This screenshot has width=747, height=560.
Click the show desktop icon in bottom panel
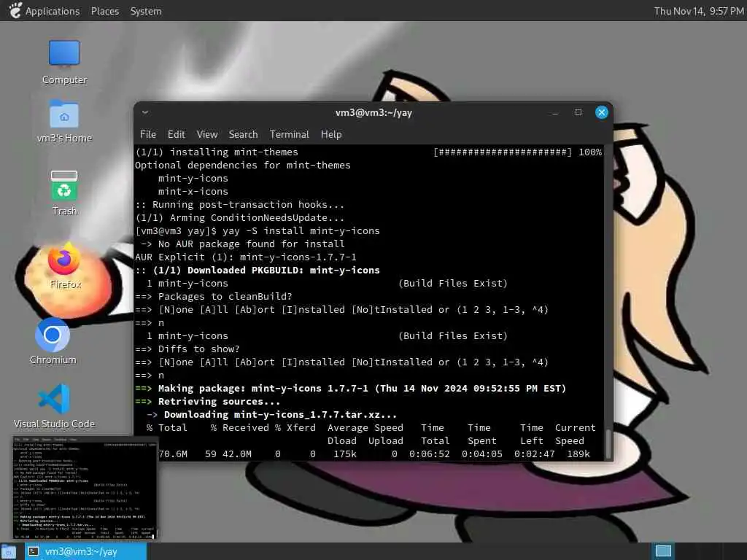(8, 551)
